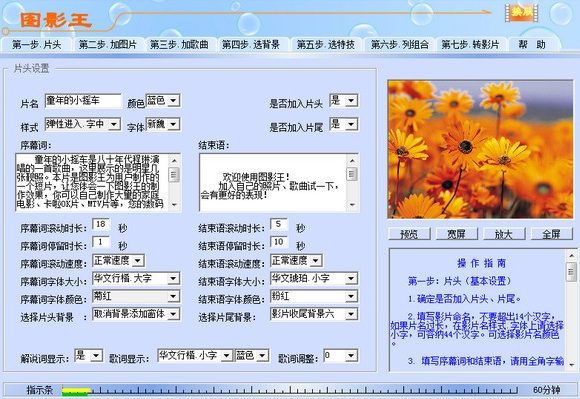
Task: Click 序幕词 text area scroll-up arrow
Action: [x=174, y=160]
